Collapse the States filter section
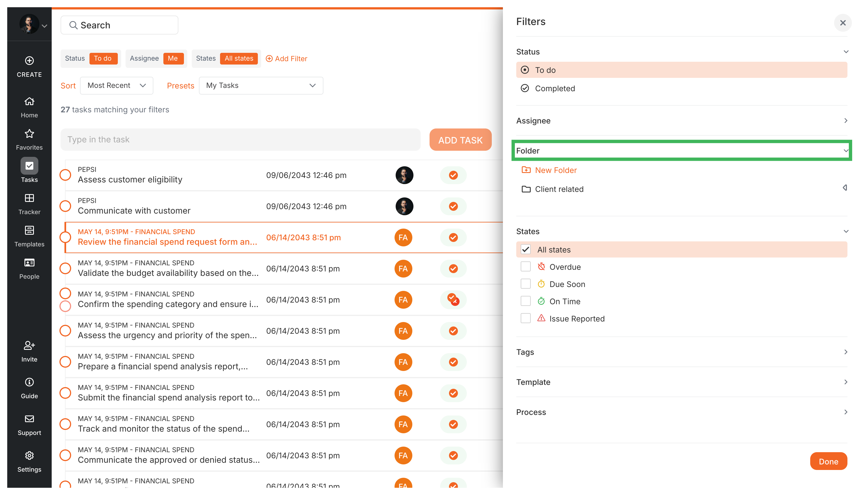The height and width of the screenshot is (495, 868). (845, 231)
